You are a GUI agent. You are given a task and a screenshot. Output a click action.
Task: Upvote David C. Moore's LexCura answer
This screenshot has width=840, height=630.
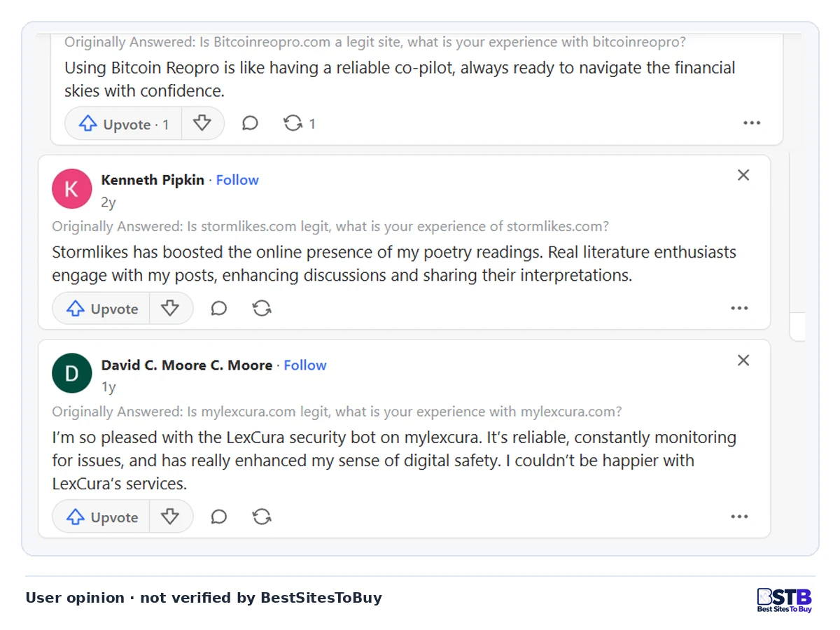click(101, 517)
